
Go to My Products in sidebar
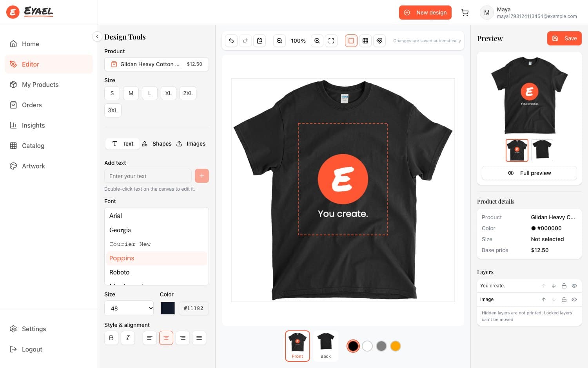(x=49, y=85)
